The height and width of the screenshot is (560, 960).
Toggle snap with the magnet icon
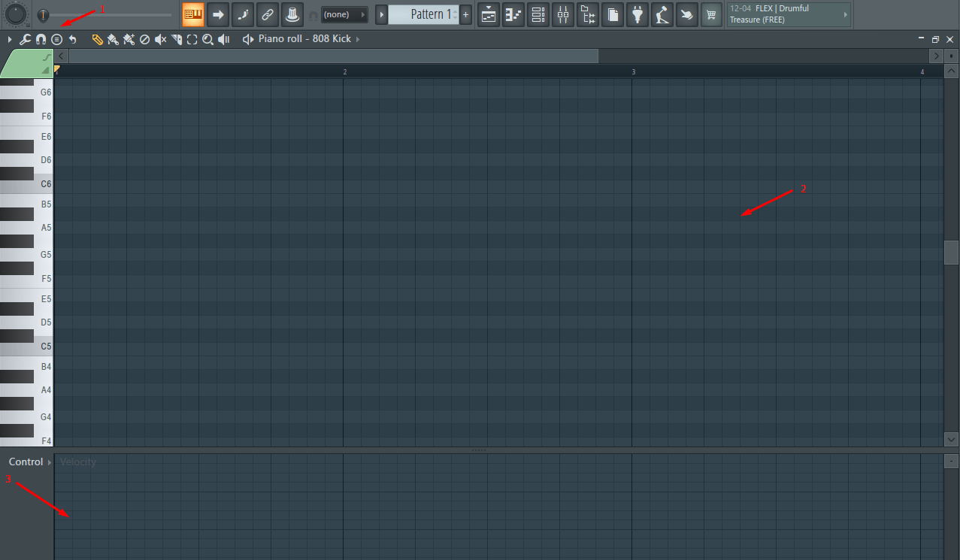(41, 39)
